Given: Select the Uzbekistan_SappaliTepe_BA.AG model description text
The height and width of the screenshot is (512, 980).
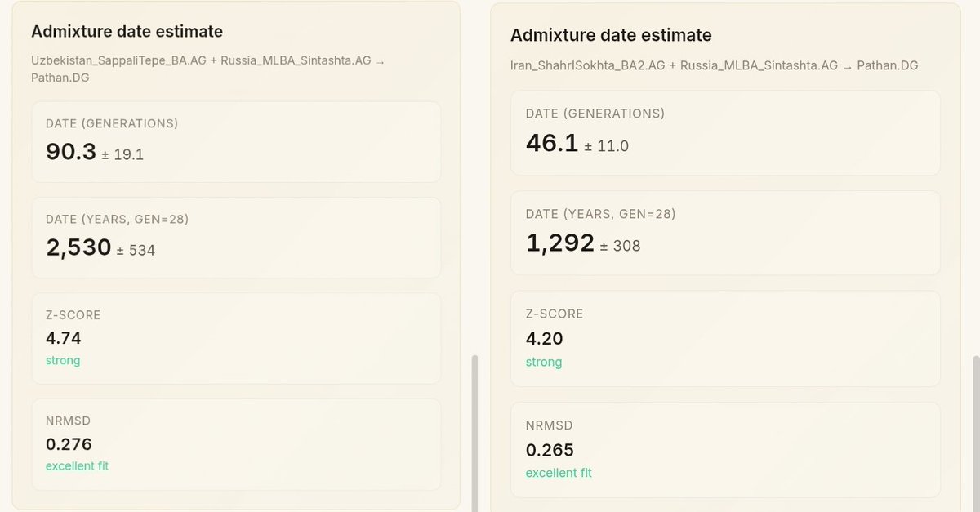Looking at the screenshot, I should coord(207,69).
